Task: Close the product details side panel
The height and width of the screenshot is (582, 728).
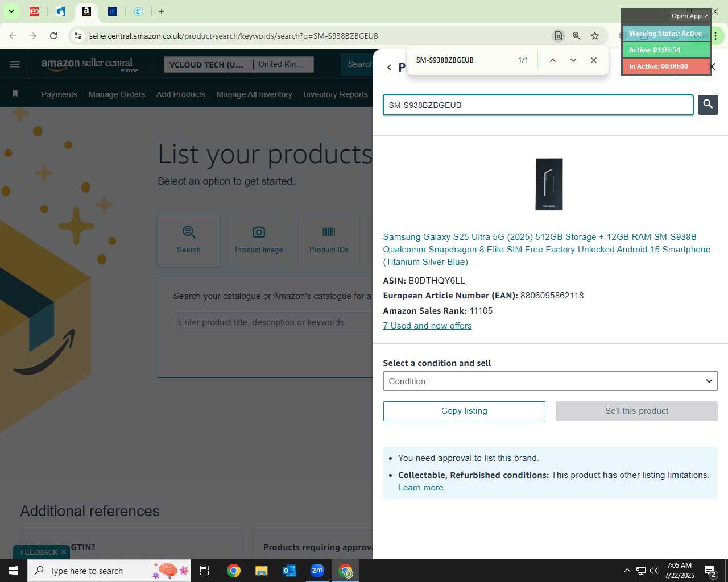Action: point(712,67)
